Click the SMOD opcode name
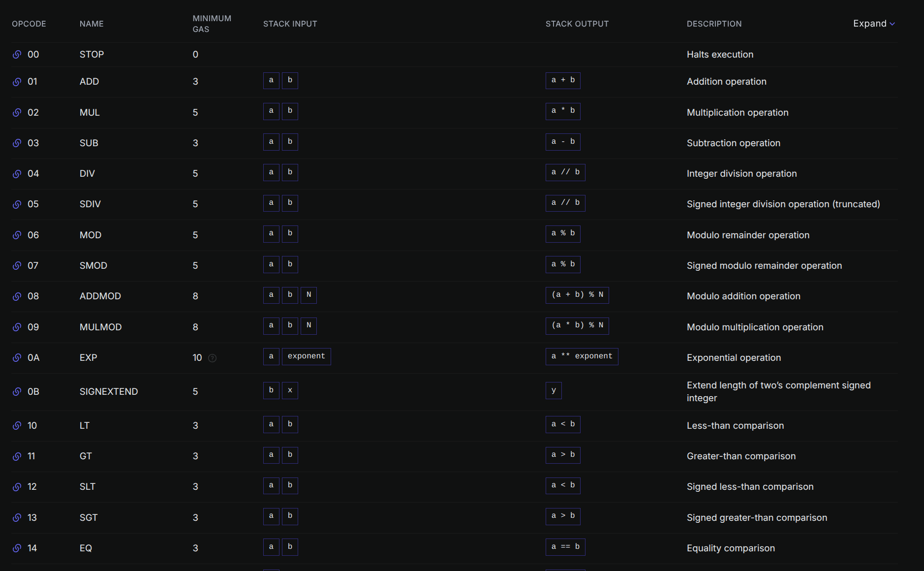This screenshot has width=924, height=571. [93, 266]
